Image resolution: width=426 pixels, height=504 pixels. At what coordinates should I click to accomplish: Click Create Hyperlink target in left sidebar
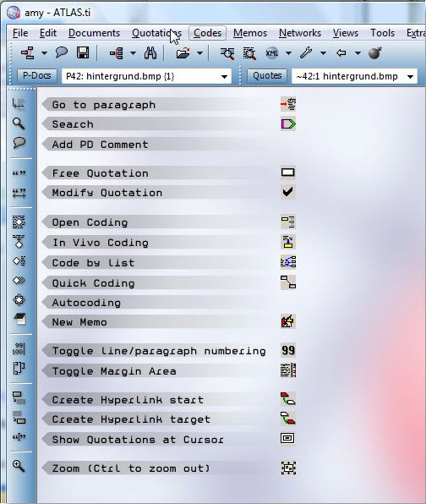click(x=19, y=418)
